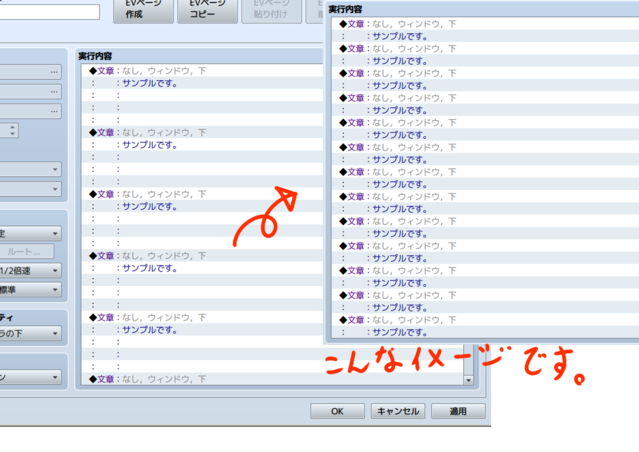This screenshot has height=452, width=639.
Task: Click the EVページ貼り付け button
Action: point(271,11)
